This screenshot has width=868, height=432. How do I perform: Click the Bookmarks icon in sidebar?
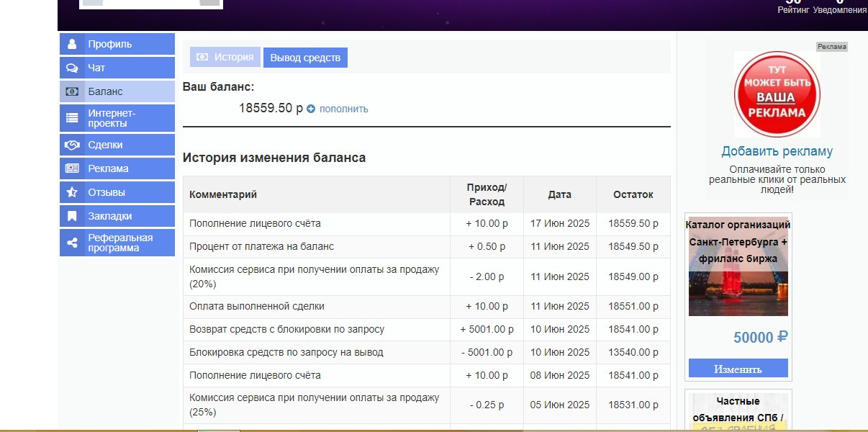pyautogui.click(x=72, y=217)
